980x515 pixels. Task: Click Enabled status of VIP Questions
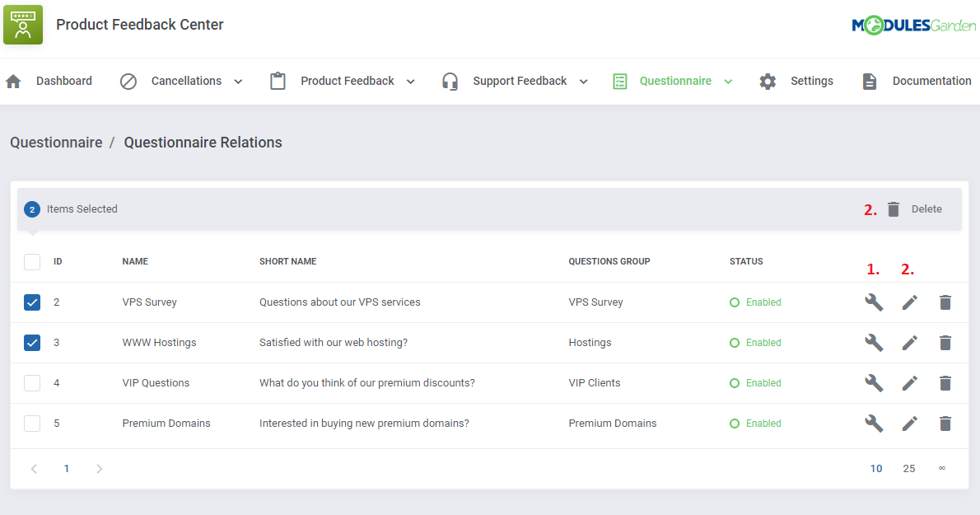point(756,383)
